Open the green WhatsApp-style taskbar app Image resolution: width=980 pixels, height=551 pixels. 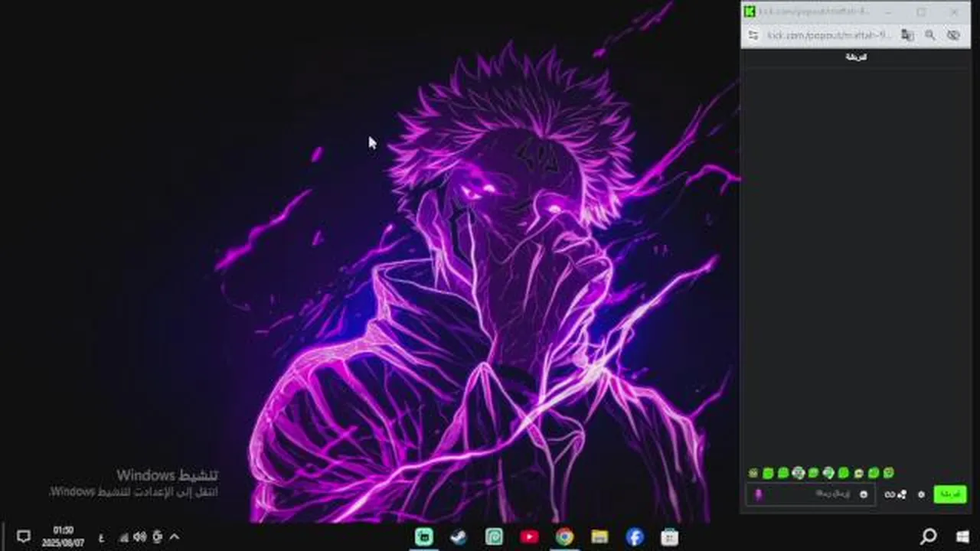tap(494, 537)
